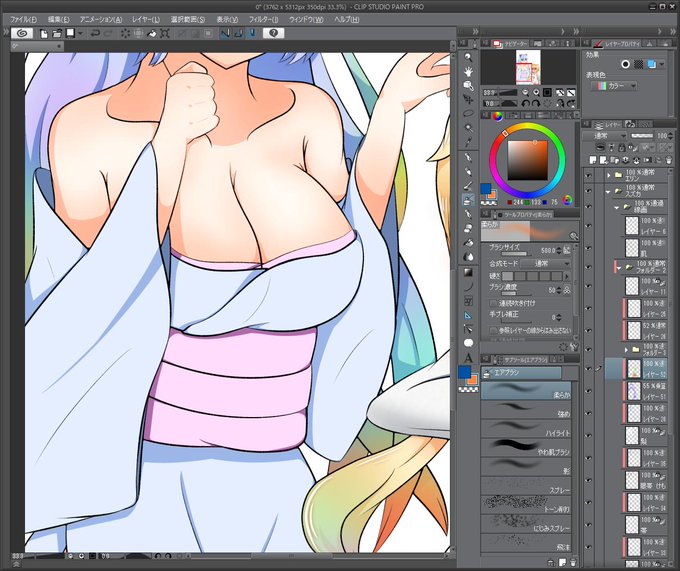Open the save icon's dropdown arrow in the command bar
Image resolution: width=680 pixels, height=571 pixels.
81,33
